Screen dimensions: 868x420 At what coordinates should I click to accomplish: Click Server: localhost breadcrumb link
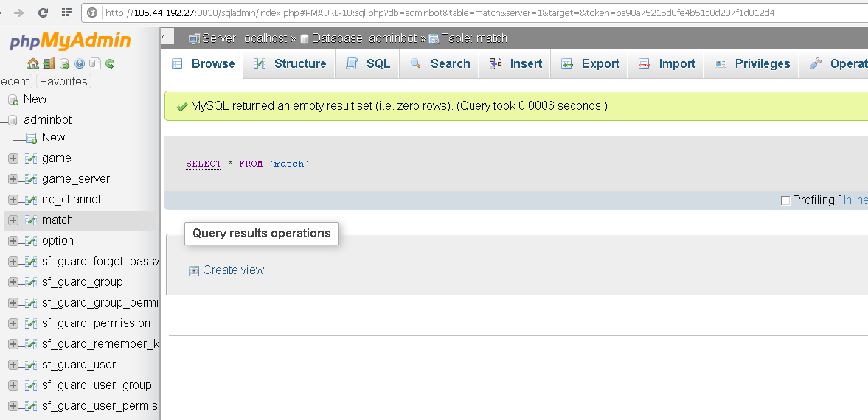[245, 38]
